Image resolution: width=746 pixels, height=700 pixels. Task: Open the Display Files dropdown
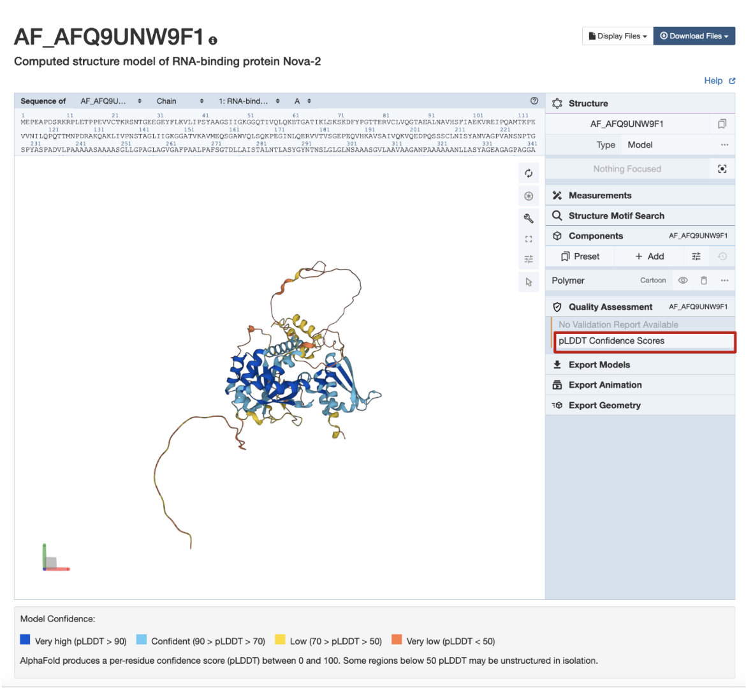tap(617, 36)
